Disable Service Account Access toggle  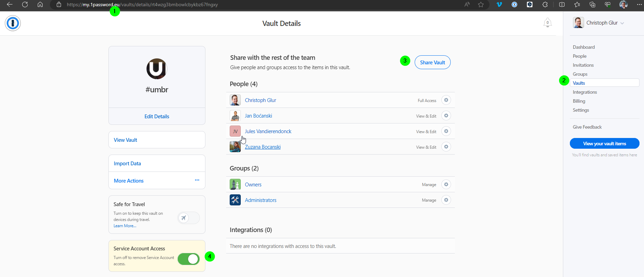(189, 259)
